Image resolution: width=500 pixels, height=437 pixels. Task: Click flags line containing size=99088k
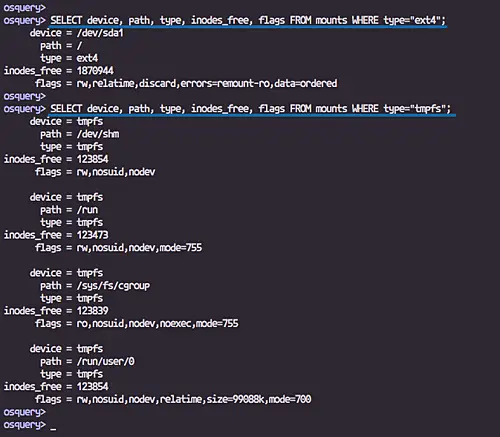(x=173, y=399)
